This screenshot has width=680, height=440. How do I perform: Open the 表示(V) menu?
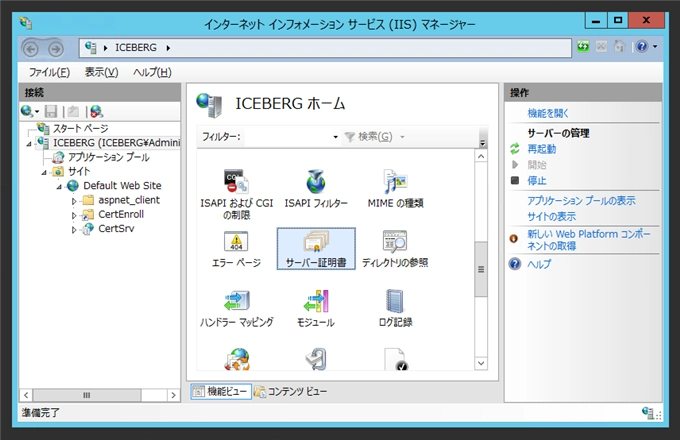tap(101, 72)
